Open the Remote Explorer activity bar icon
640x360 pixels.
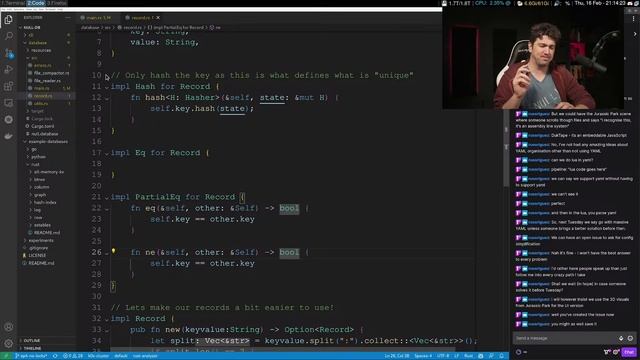tap(8, 103)
